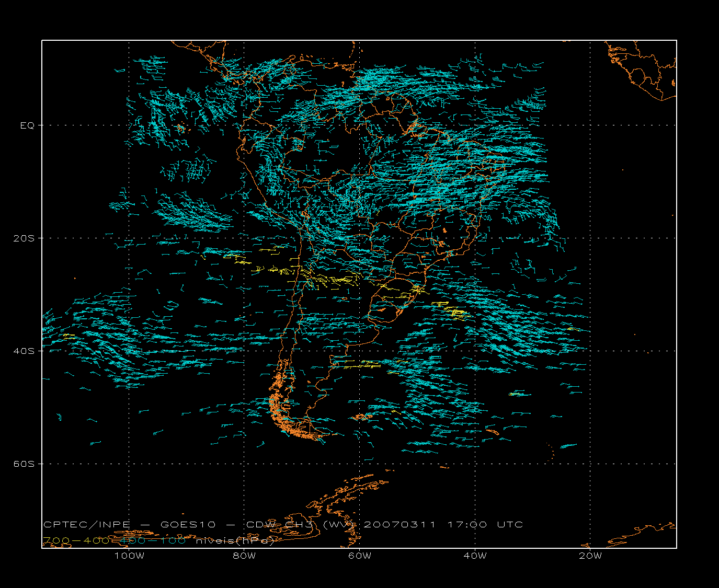Screen dimensions: 719x588
Task: Click the '17:00 UTC' time text
Action: point(485,524)
